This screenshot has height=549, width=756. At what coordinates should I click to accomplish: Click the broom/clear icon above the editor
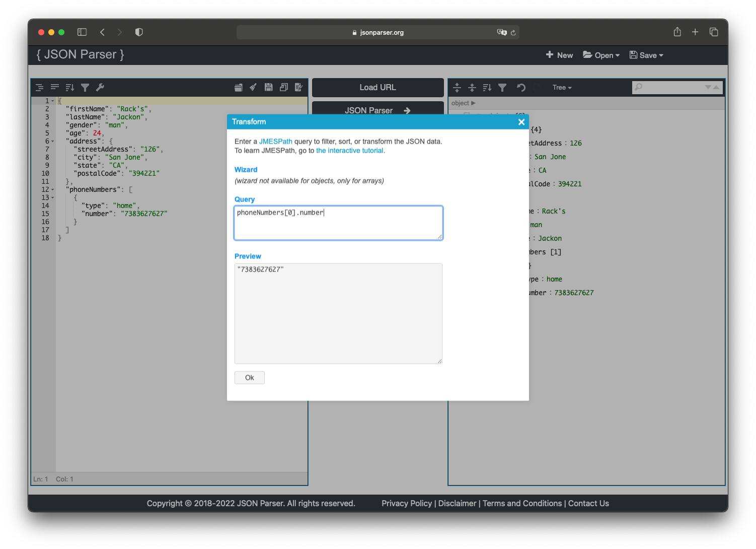point(253,87)
